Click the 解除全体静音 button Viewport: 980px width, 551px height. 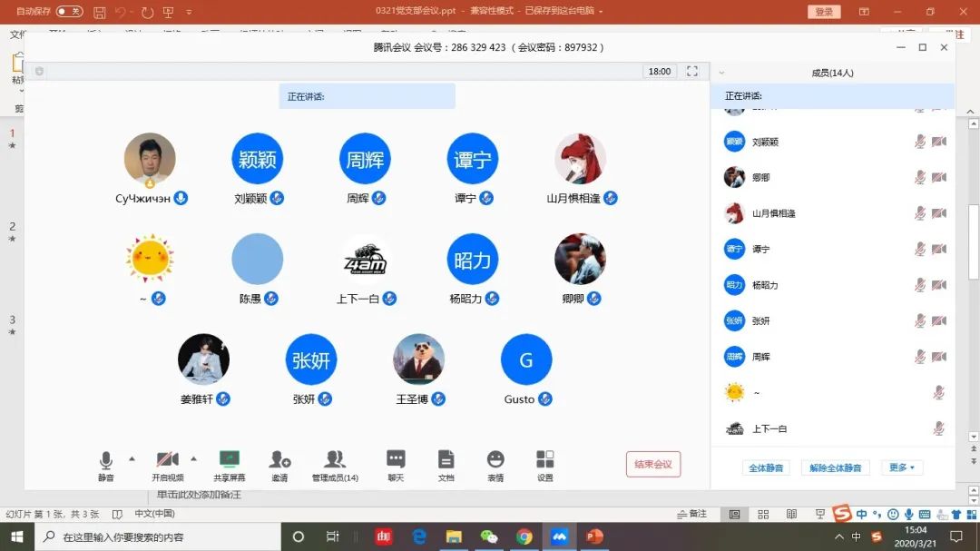click(x=835, y=467)
